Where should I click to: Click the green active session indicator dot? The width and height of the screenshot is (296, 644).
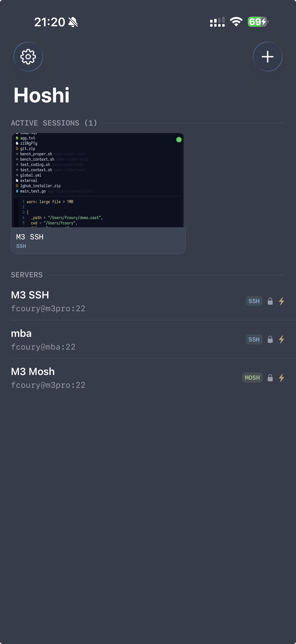179,140
